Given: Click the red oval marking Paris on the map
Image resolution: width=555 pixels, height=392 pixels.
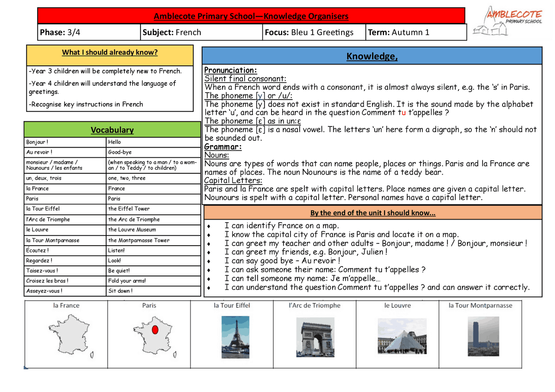Looking at the screenshot, I should tap(155, 329).
